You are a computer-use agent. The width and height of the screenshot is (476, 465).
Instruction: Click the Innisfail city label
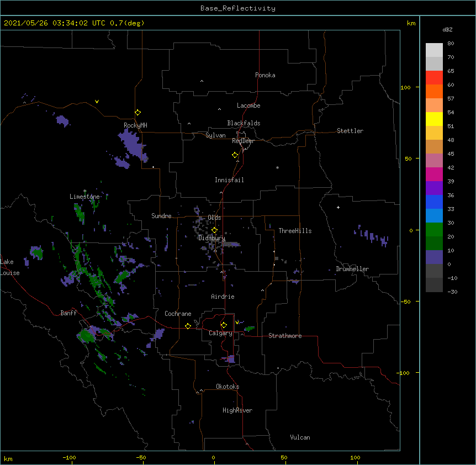[x=229, y=180]
